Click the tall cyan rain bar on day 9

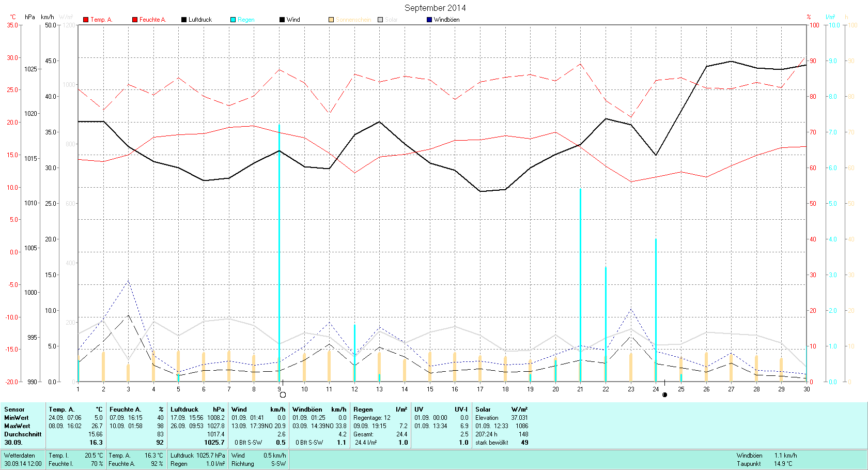click(280, 253)
